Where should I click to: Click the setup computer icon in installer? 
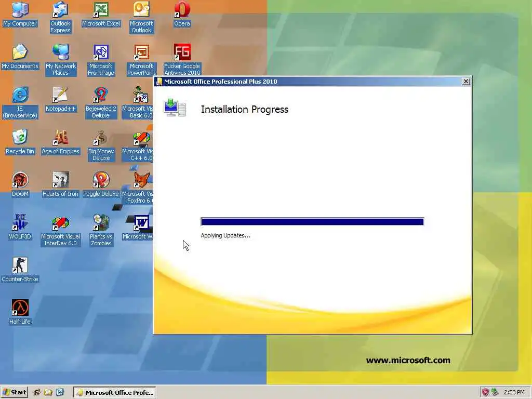click(x=175, y=108)
